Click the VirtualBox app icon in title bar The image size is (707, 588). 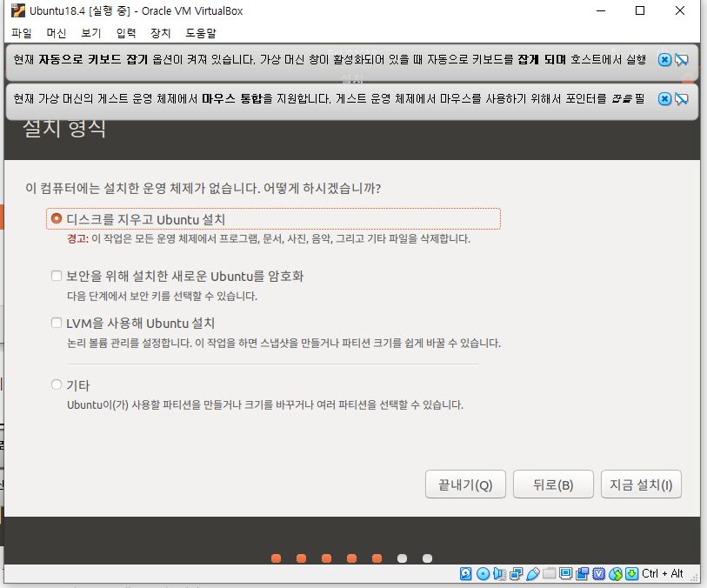[x=17, y=10]
